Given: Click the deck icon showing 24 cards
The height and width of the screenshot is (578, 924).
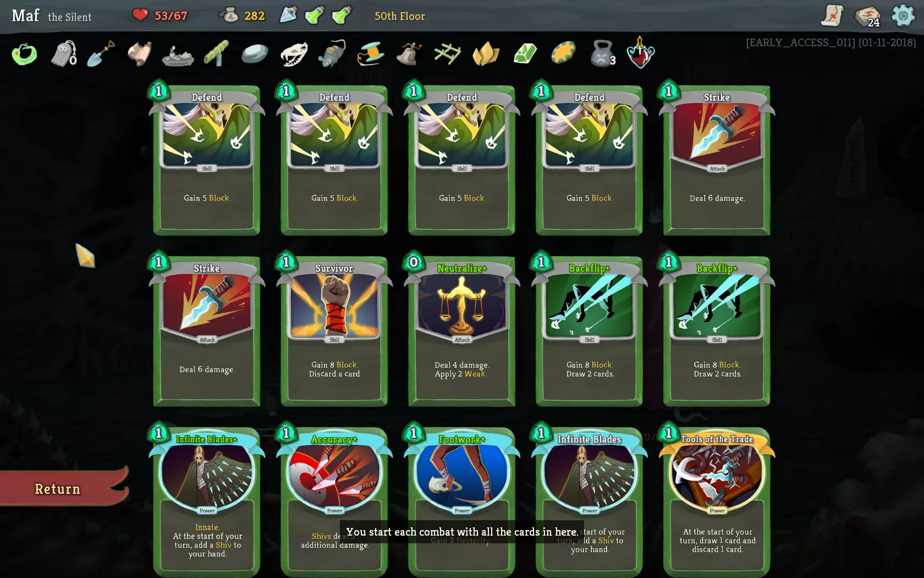Looking at the screenshot, I should (868, 16).
